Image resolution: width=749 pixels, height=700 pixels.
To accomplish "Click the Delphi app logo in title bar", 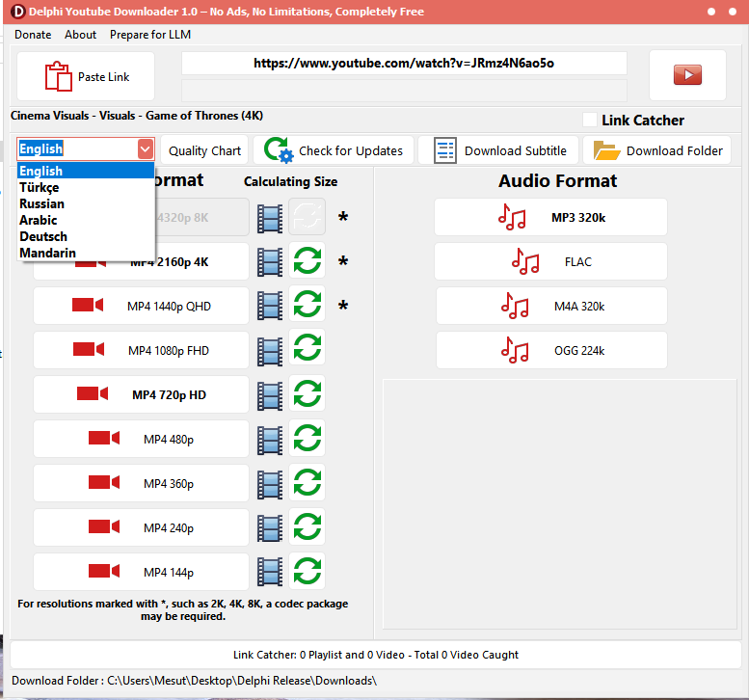I will coord(17,12).
